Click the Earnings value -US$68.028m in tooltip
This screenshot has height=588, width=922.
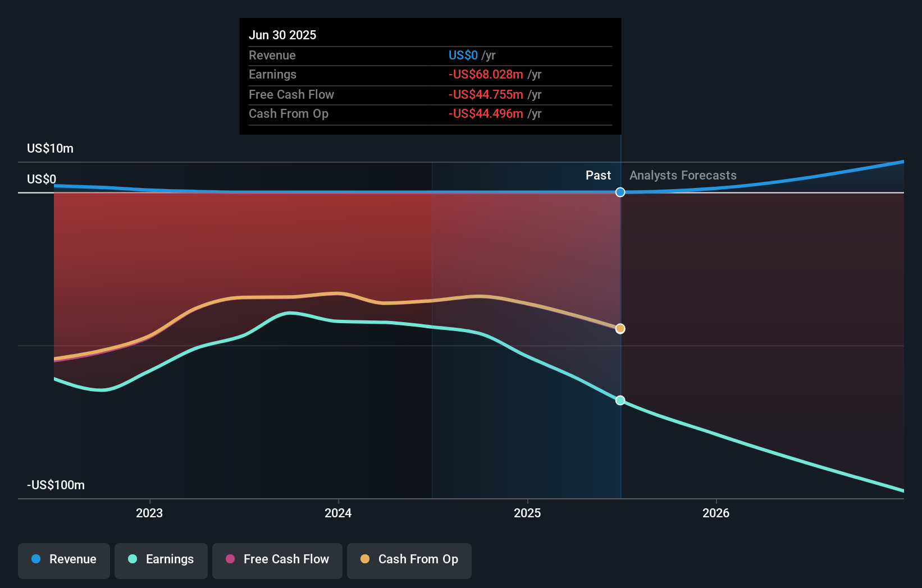[x=486, y=75]
